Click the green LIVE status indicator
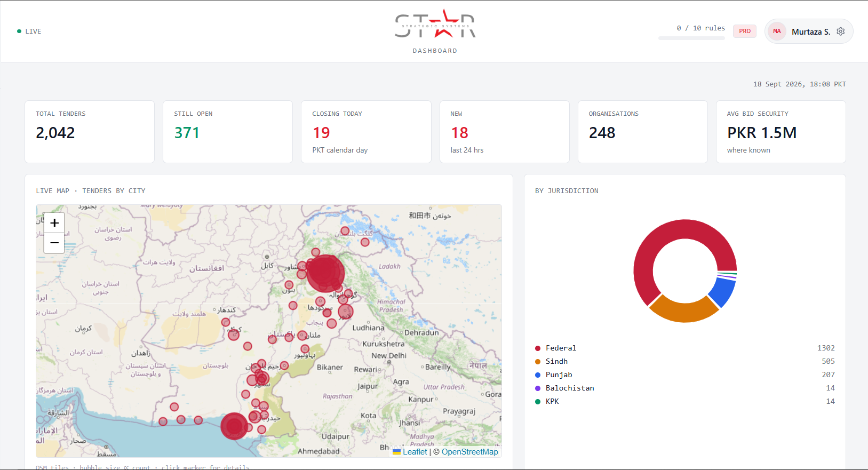This screenshot has width=868, height=470. coord(29,31)
